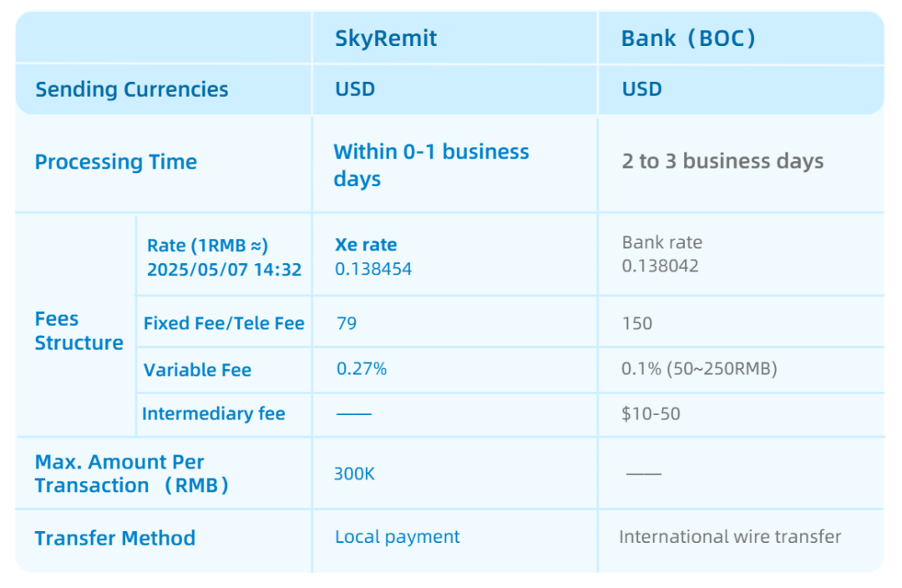Click the Bank rate value 0.138042
The image size is (902, 588).
tap(660, 266)
